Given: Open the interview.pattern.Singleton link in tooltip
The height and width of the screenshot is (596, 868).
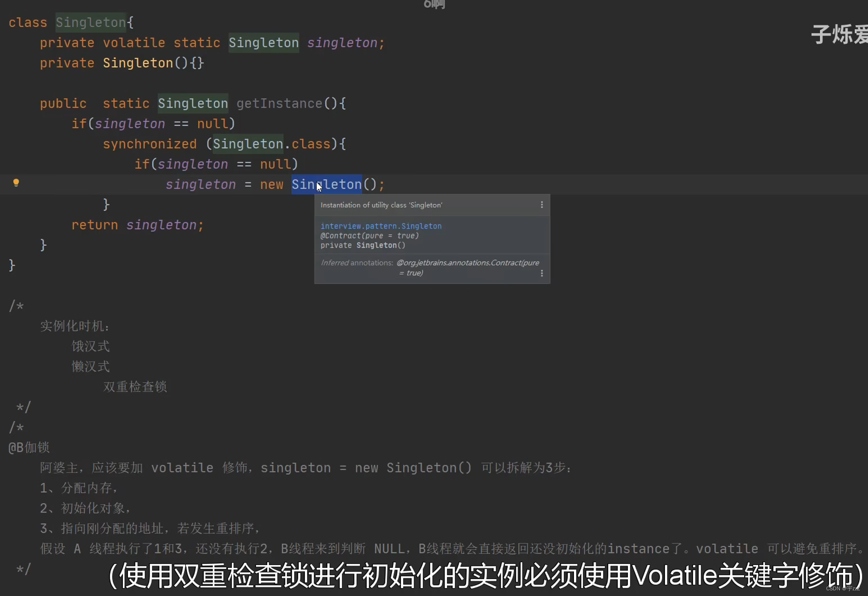Looking at the screenshot, I should [x=381, y=226].
